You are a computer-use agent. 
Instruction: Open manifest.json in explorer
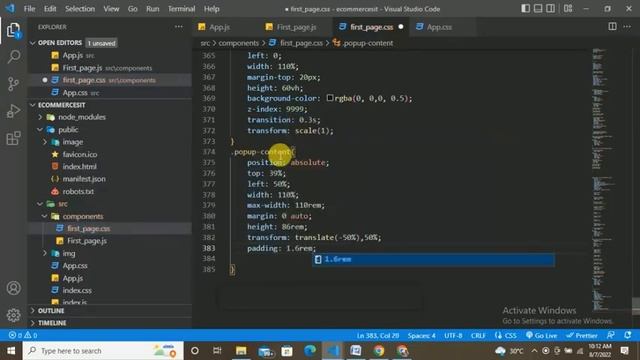click(84, 179)
